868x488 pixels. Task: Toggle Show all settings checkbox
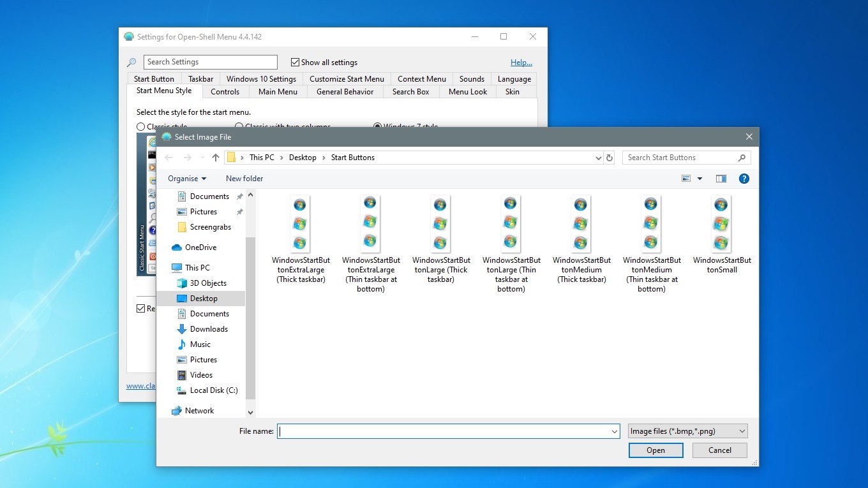(x=295, y=63)
